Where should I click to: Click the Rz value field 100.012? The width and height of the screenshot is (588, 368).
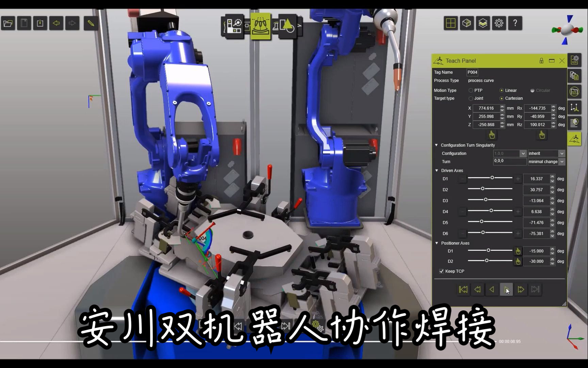coord(538,125)
